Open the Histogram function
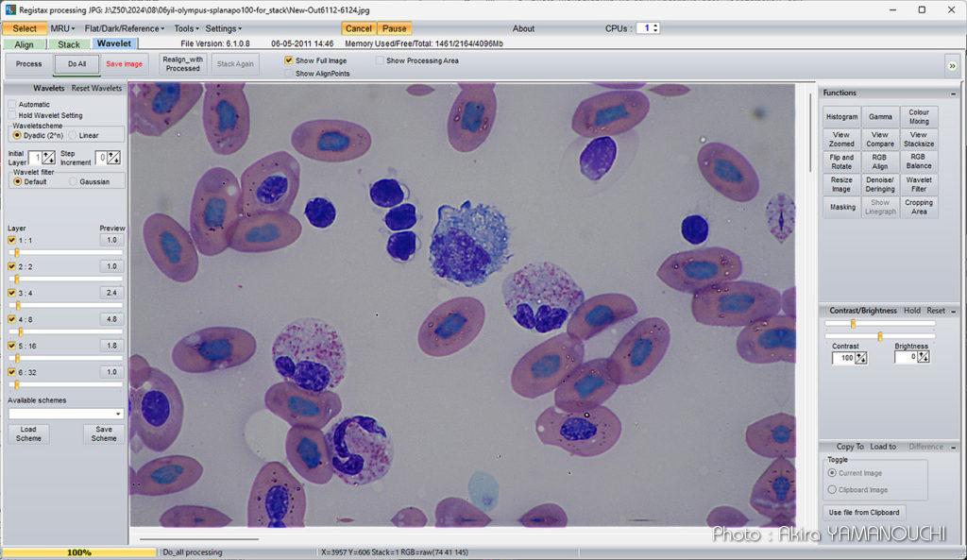The image size is (967, 560). coord(841,117)
